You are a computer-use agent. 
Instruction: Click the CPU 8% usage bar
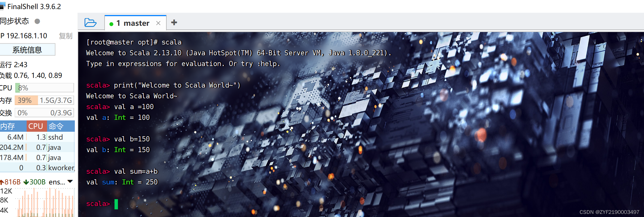click(45, 88)
